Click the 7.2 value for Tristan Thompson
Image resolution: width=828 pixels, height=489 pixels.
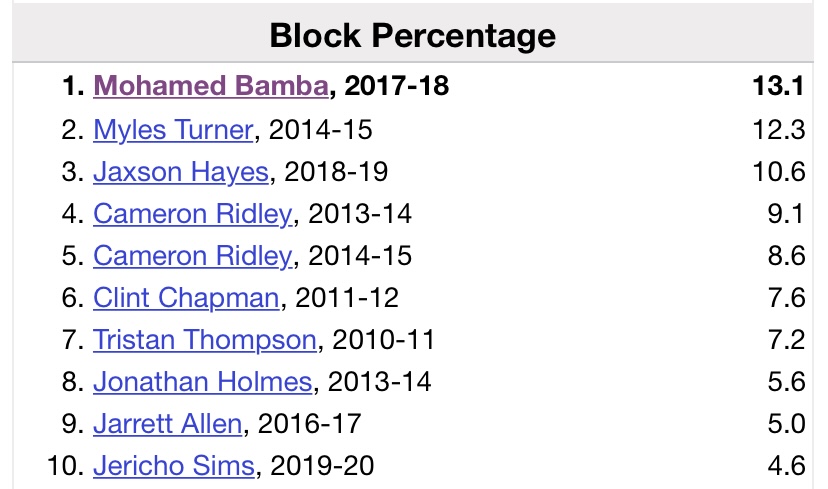(785, 340)
